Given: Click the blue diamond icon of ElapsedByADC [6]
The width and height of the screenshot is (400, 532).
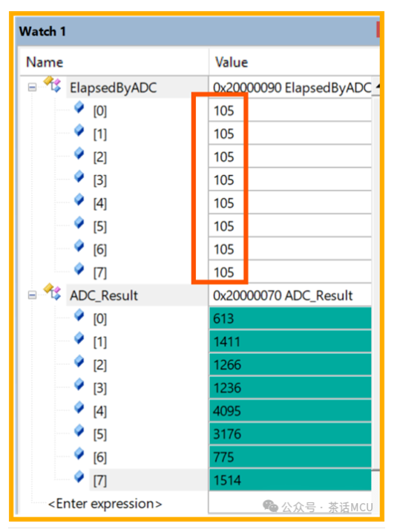Looking at the screenshot, I should point(79,246).
